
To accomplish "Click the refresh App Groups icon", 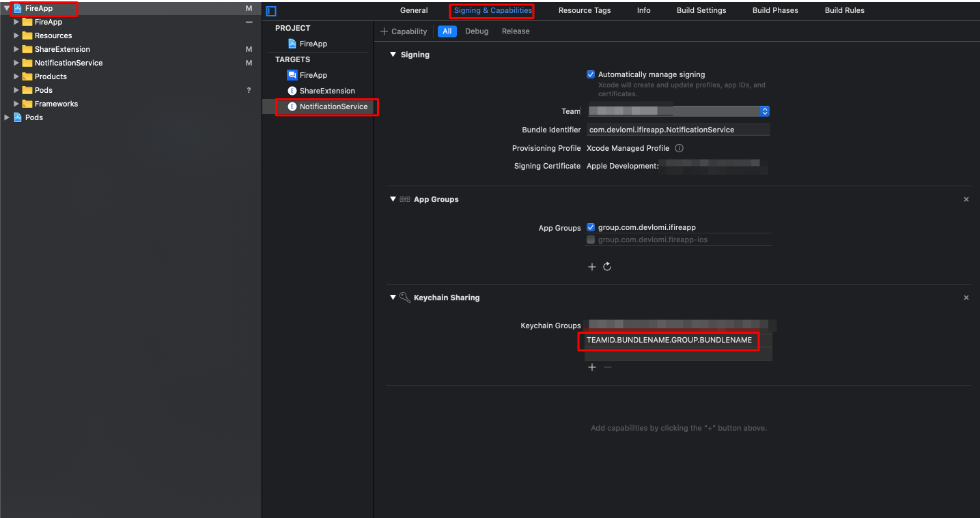I will (607, 267).
